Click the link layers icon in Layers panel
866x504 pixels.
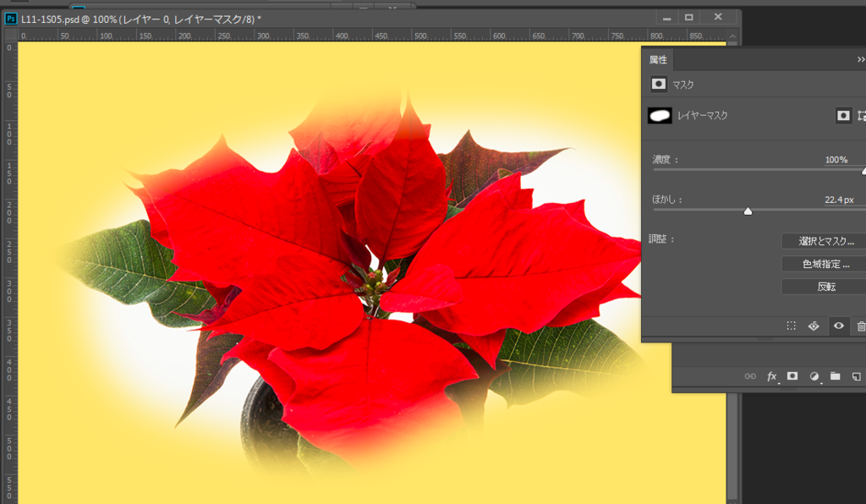750,376
